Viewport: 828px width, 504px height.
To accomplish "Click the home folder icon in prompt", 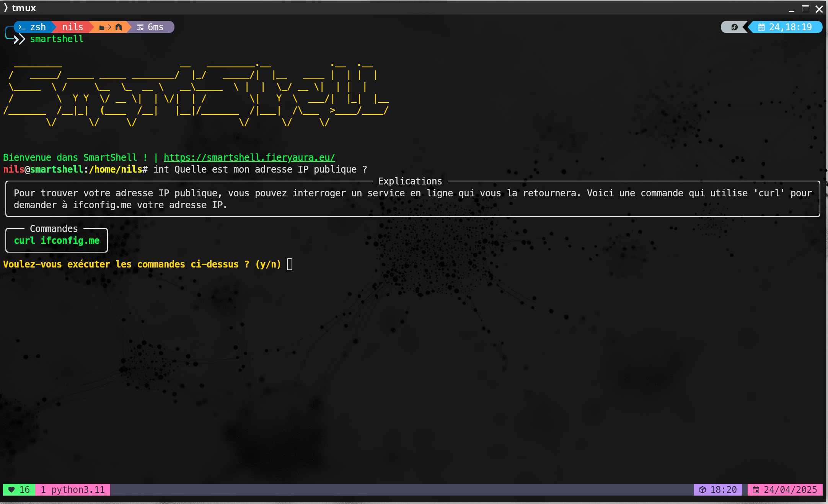I will point(119,27).
